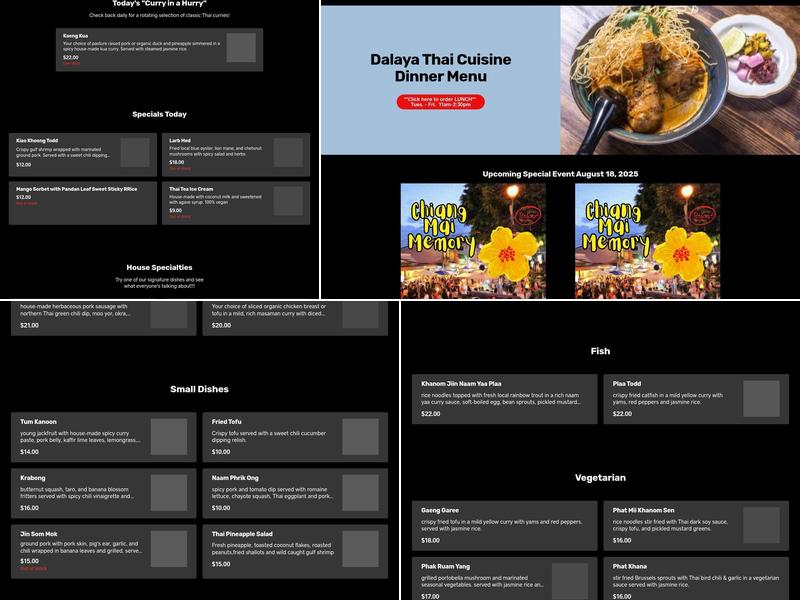800x600 pixels.
Task: Select the Larb Hed special title
Action: (180, 140)
